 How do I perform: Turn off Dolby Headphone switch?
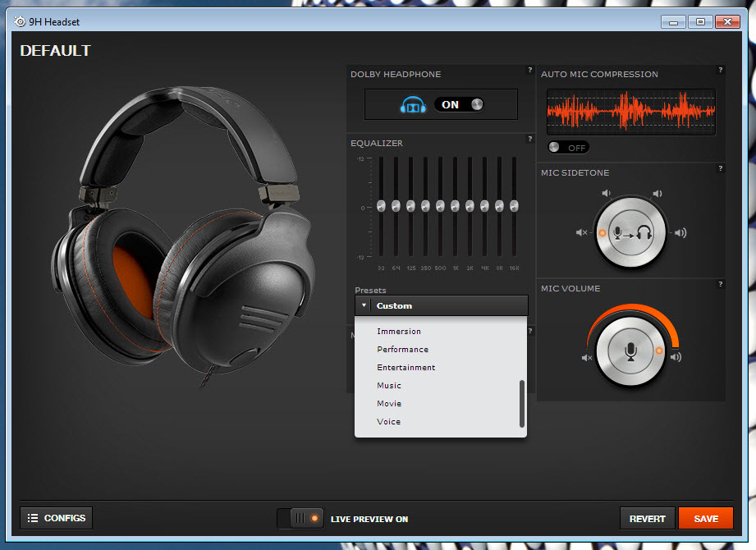[x=459, y=104]
